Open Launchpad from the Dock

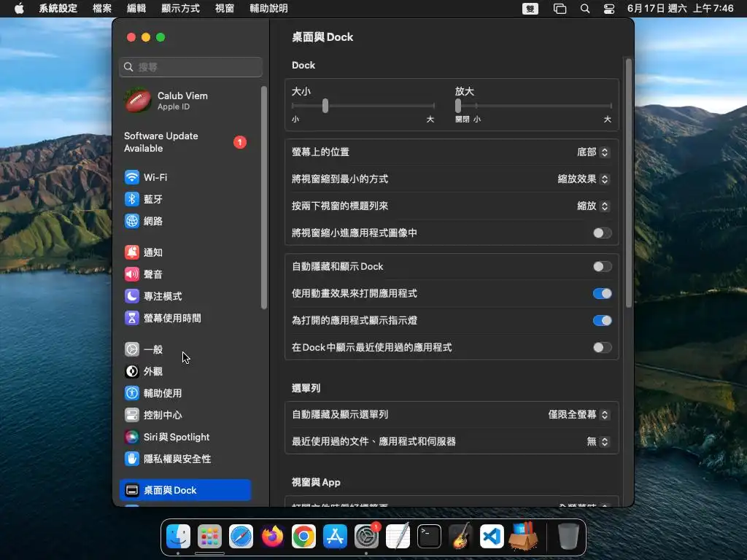point(209,537)
